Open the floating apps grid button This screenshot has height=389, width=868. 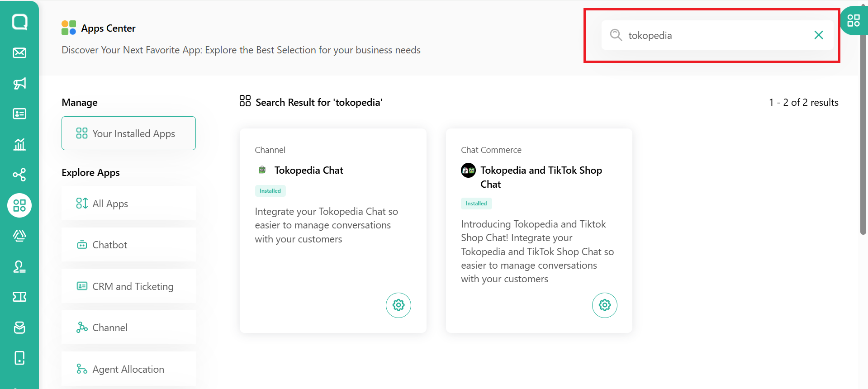click(x=854, y=21)
